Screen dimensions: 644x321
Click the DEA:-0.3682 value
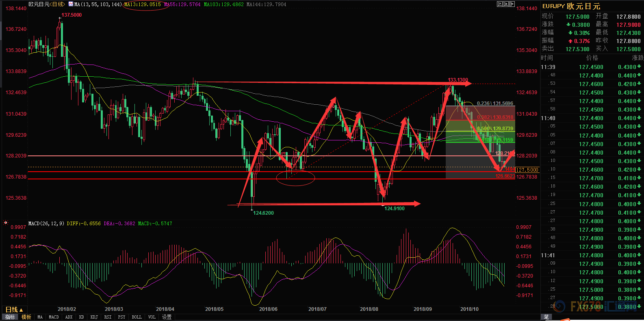119,224
